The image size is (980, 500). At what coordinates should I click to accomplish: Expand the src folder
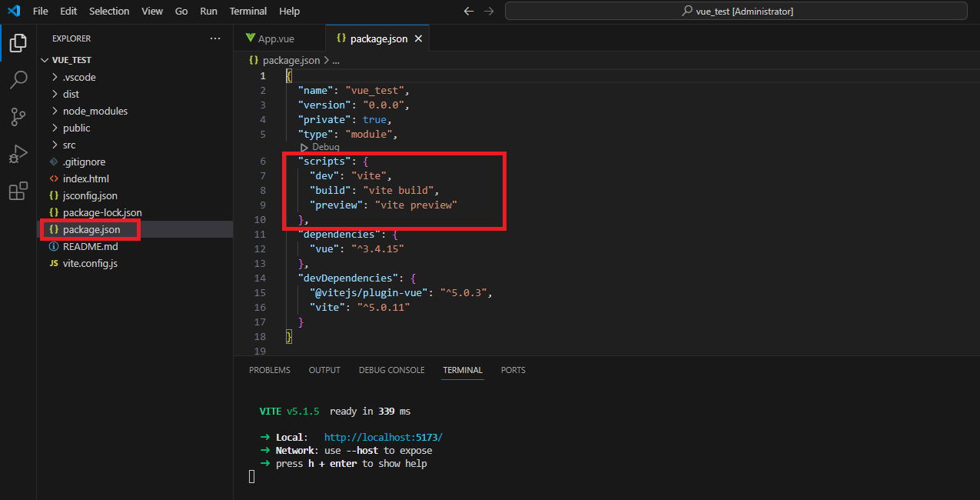tap(135, 145)
